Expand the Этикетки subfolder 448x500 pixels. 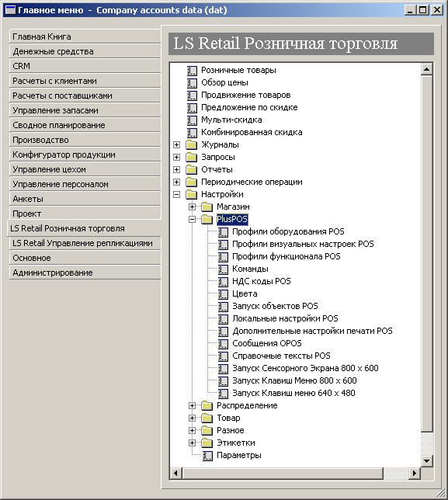pos(192,443)
